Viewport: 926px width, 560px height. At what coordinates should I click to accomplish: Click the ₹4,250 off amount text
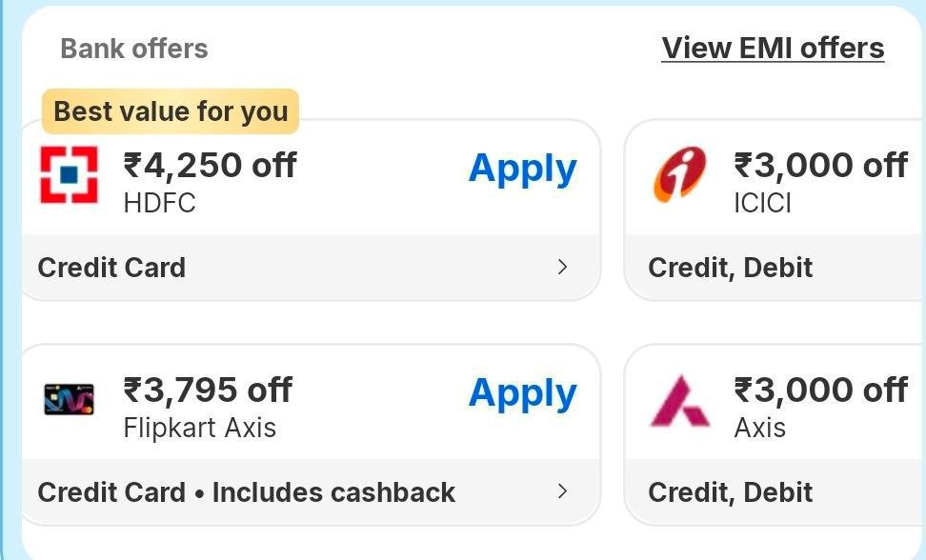coord(210,165)
